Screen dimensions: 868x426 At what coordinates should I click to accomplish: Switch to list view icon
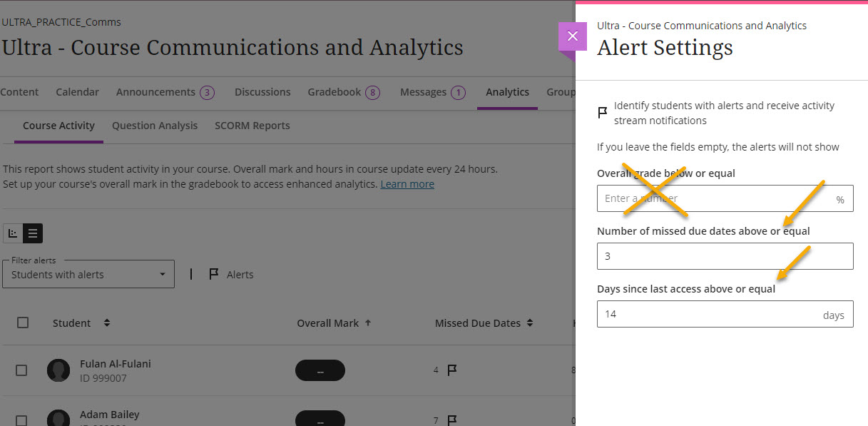pyautogui.click(x=33, y=233)
